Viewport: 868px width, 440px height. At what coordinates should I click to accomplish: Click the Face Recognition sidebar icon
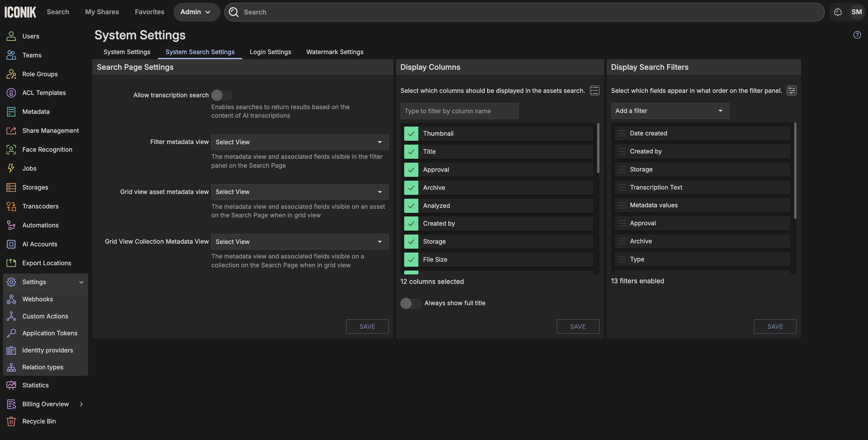11,149
